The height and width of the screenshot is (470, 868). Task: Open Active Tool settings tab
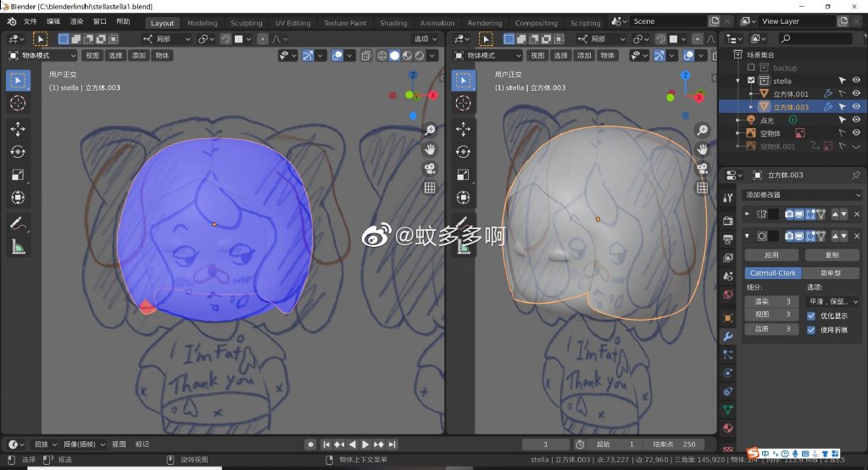[x=728, y=198]
